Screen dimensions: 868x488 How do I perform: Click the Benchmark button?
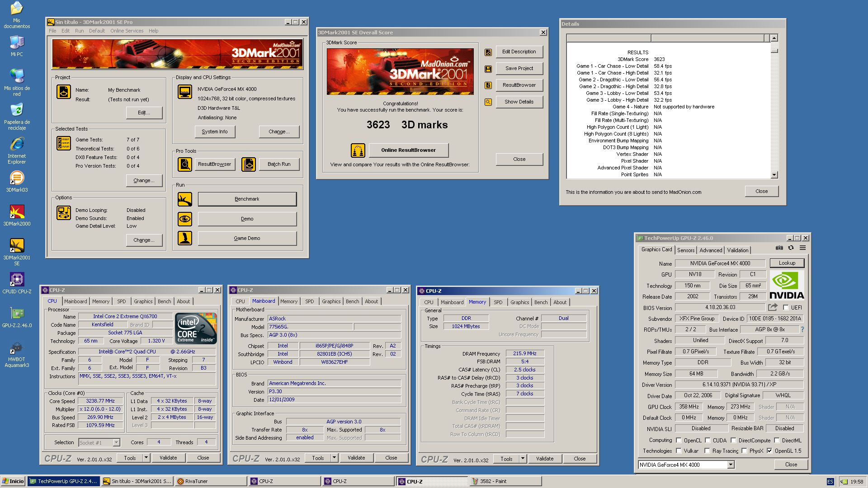coord(247,199)
